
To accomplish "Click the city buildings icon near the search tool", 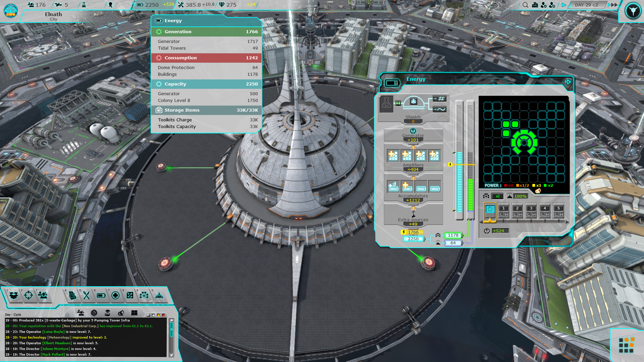I will (535, 5).
